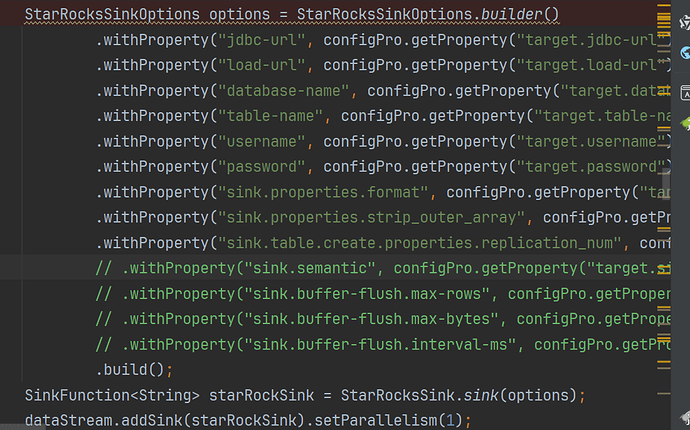
Task: Click the top icon in right tool strip
Action: 685,21
